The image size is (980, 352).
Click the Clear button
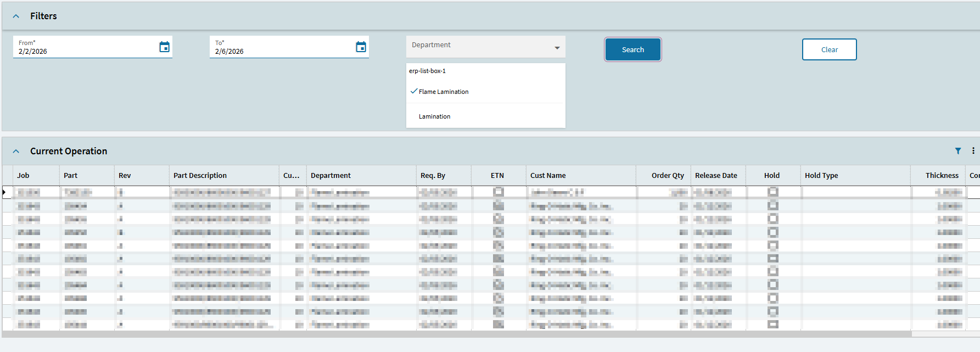point(830,49)
